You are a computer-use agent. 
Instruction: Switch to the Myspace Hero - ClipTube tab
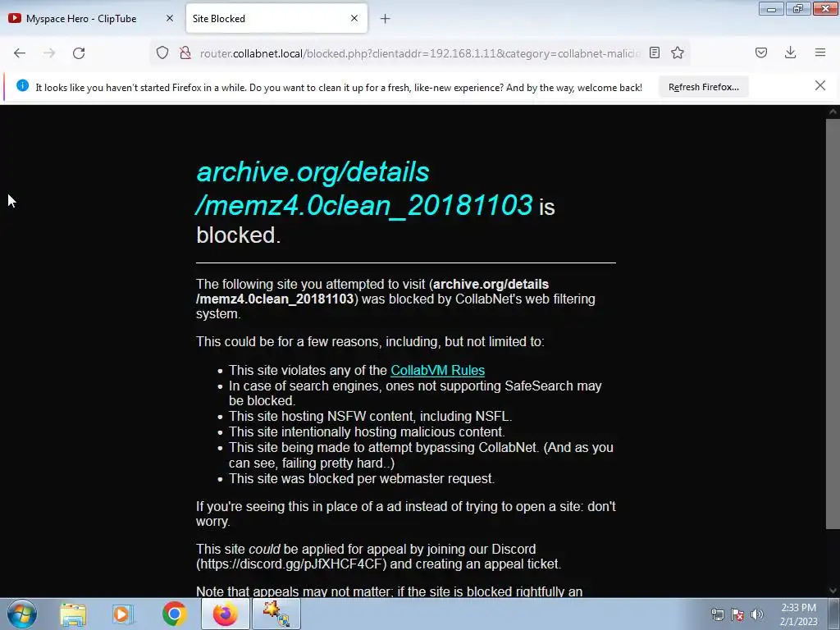pyautogui.click(x=91, y=19)
